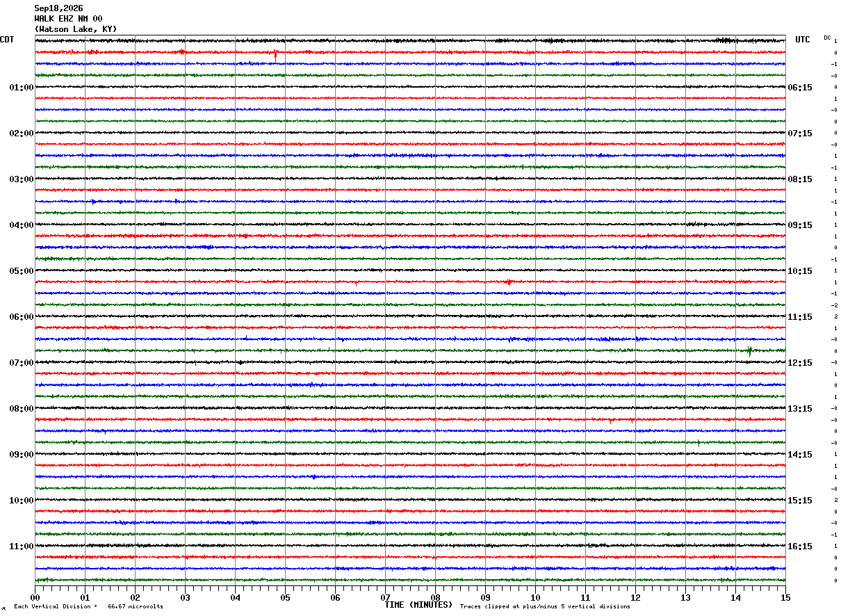Click the CDT axis header

pyautogui.click(x=7, y=40)
